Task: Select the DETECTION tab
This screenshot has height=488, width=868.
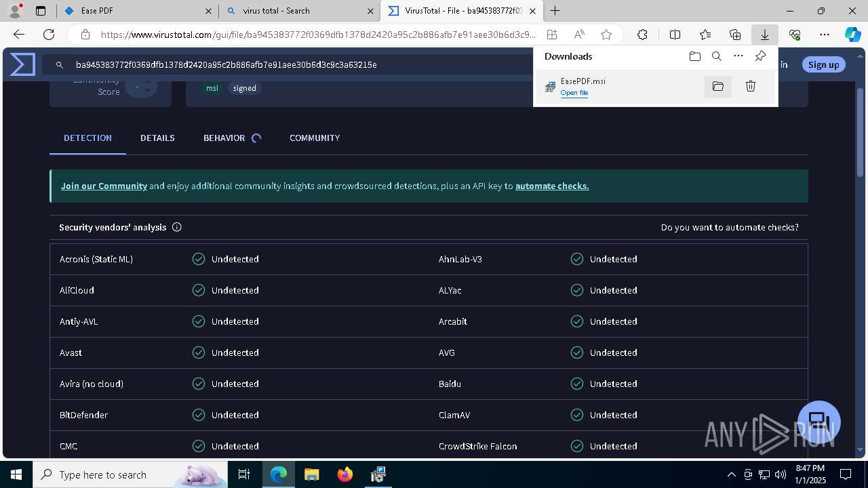Action: click(87, 138)
